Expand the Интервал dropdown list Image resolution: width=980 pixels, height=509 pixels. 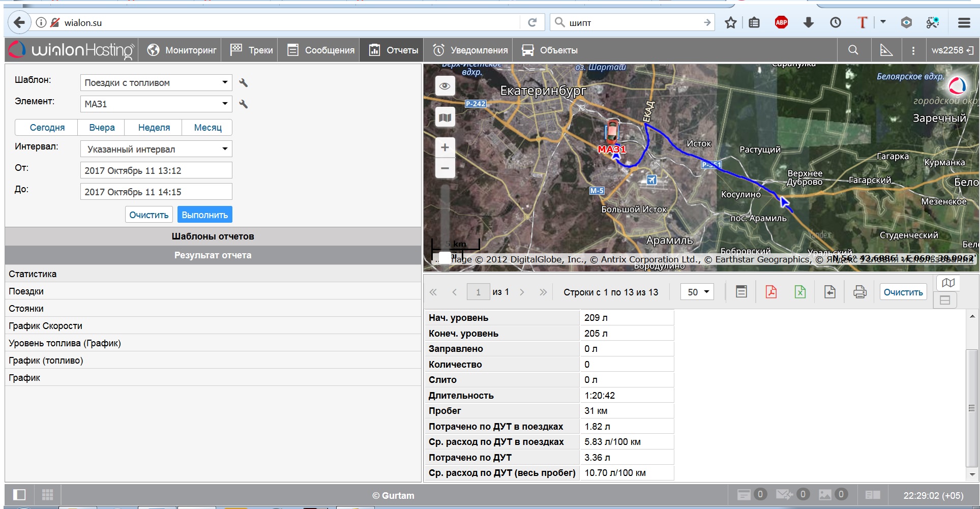point(156,149)
